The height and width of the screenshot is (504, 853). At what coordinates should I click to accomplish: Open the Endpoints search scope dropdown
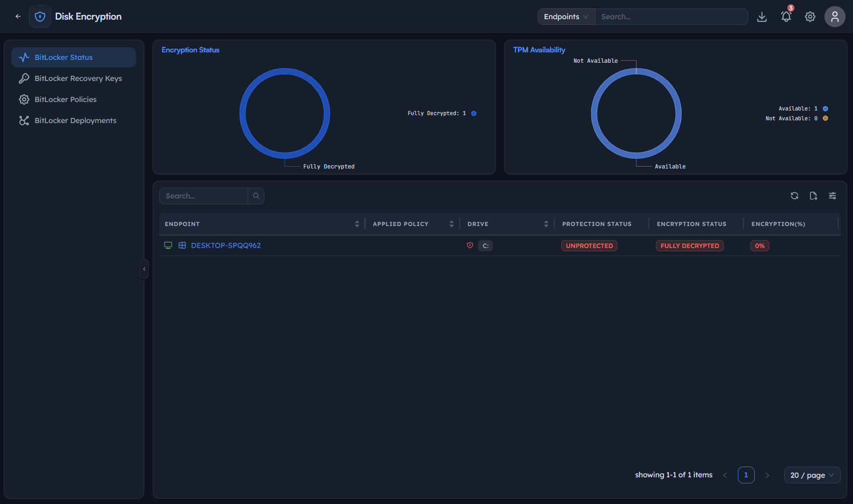click(566, 16)
